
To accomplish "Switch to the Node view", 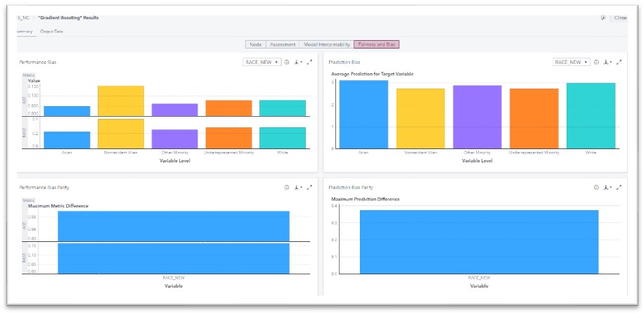I will point(256,44).
